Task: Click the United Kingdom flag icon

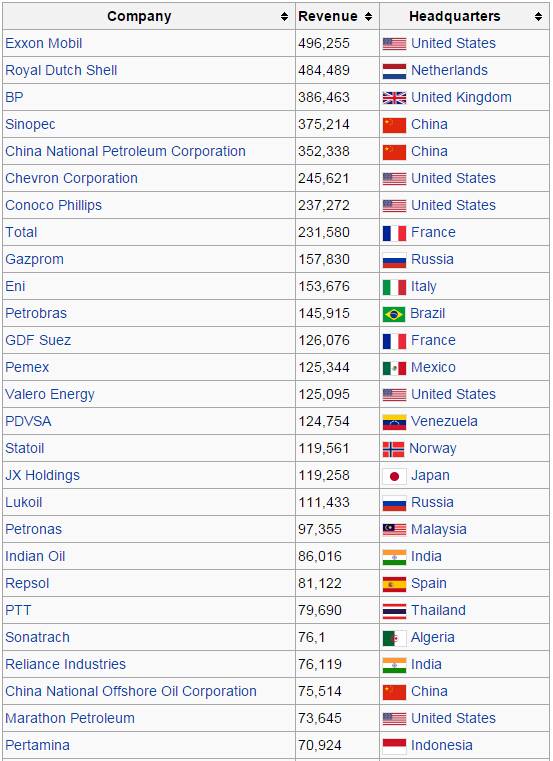Action: pos(394,98)
